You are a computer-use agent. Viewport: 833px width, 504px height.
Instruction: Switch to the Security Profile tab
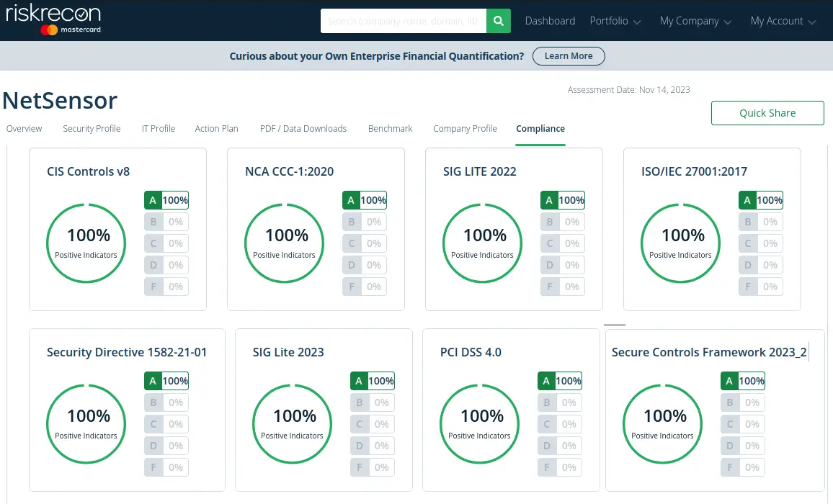[x=92, y=129]
